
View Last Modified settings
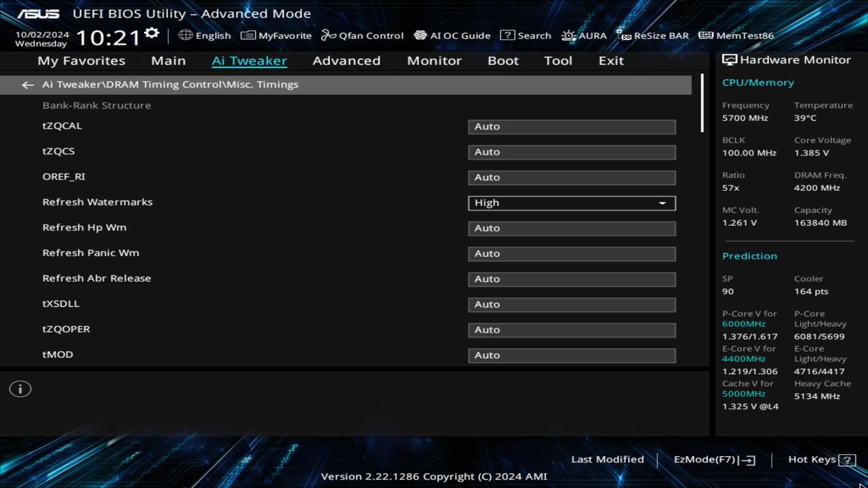tap(607, 459)
